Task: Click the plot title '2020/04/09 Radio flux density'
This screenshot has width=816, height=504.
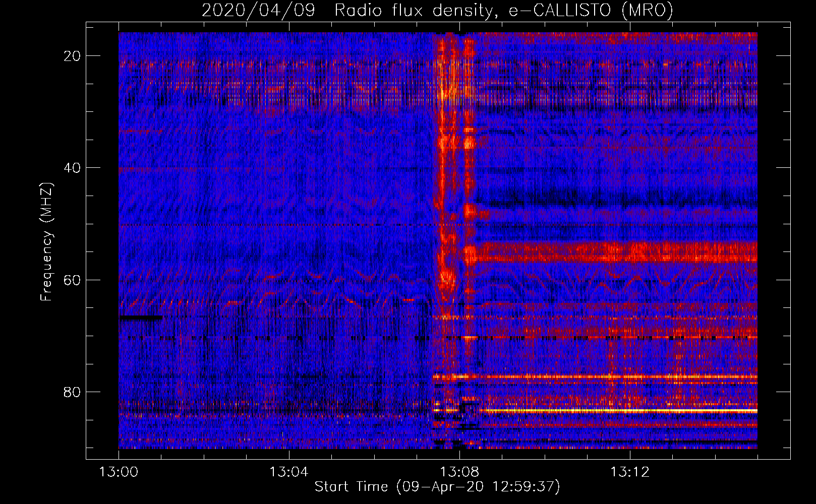Action: tap(437, 10)
